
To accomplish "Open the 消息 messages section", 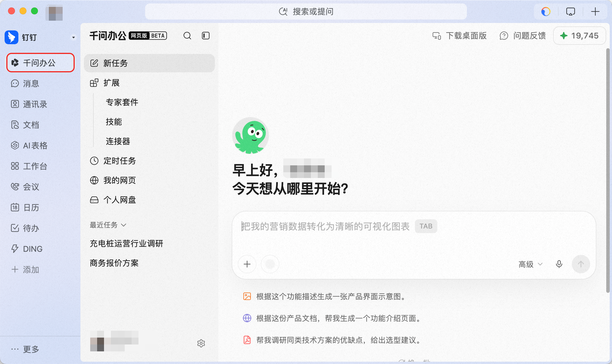I will coord(41,84).
